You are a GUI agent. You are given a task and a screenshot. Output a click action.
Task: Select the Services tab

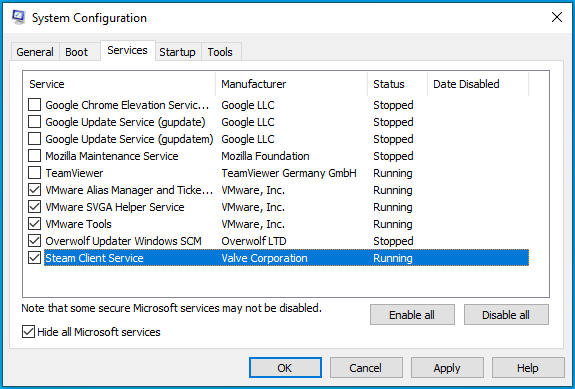pyautogui.click(x=127, y=50)
